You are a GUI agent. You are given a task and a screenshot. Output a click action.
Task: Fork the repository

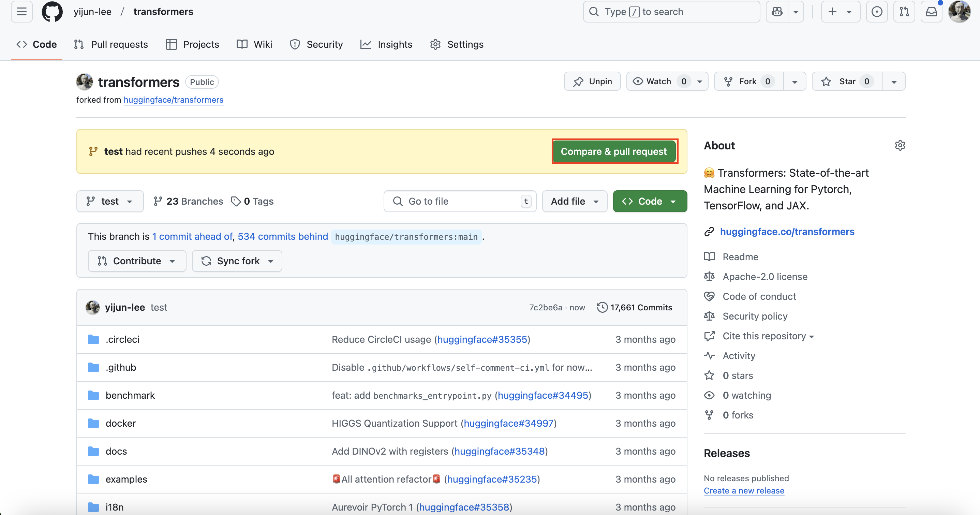749,81
